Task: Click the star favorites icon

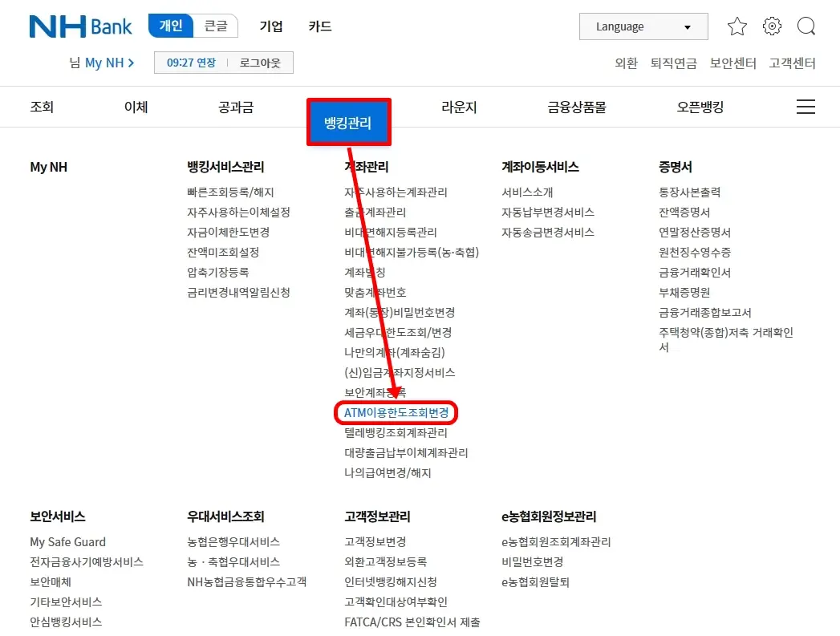Action: pyautogui.click(x=737, y=26)
